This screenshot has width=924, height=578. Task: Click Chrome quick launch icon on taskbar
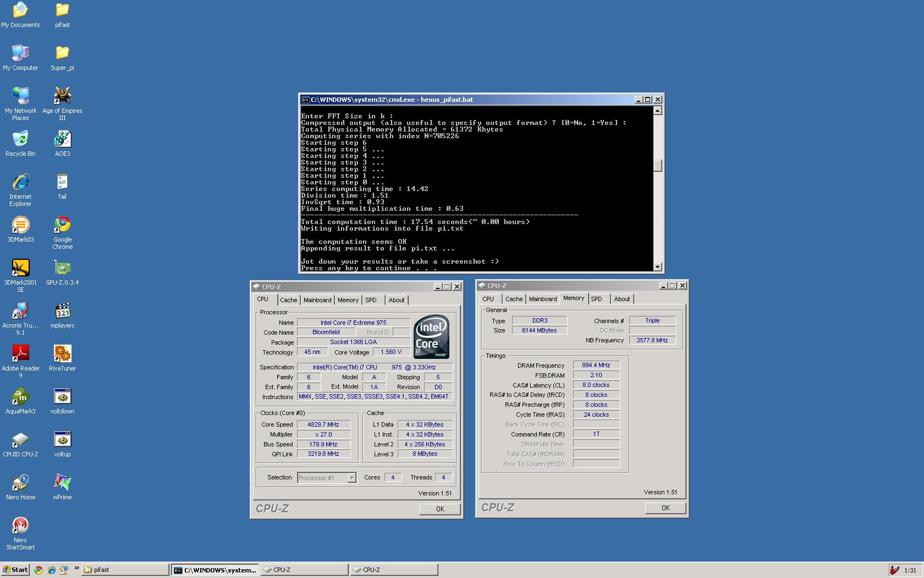38,570
